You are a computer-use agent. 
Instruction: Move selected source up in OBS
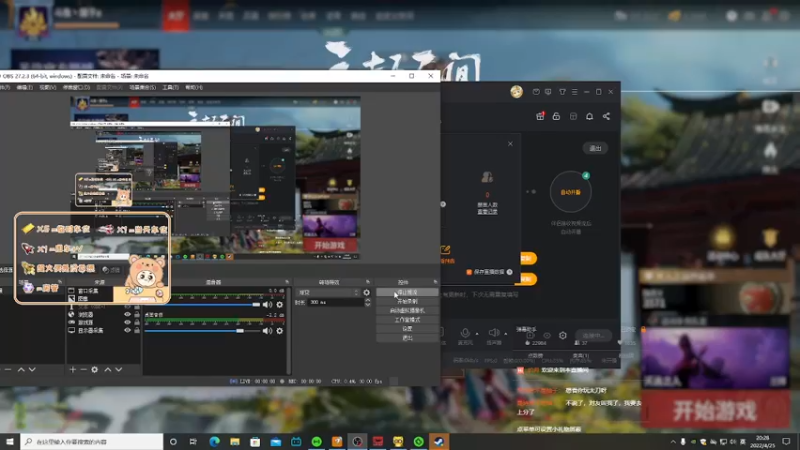[108, 369]
